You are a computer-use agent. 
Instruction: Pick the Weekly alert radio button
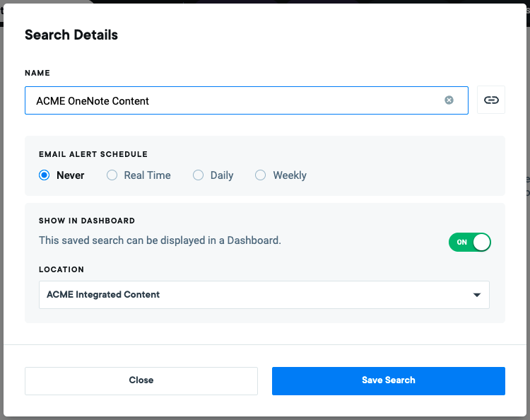[x=260, y=175]
